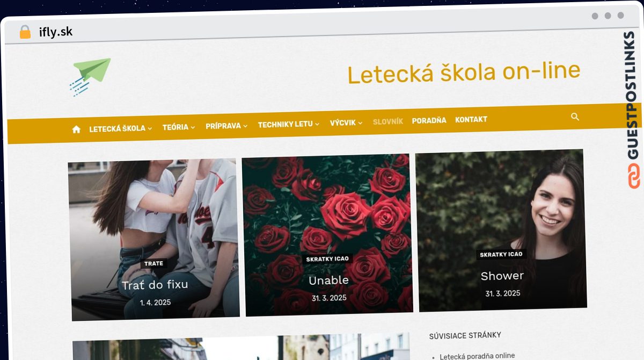Click the home icon in navigation bar
Viewport: 644px width, 360px height.
(x=76, y=129)
